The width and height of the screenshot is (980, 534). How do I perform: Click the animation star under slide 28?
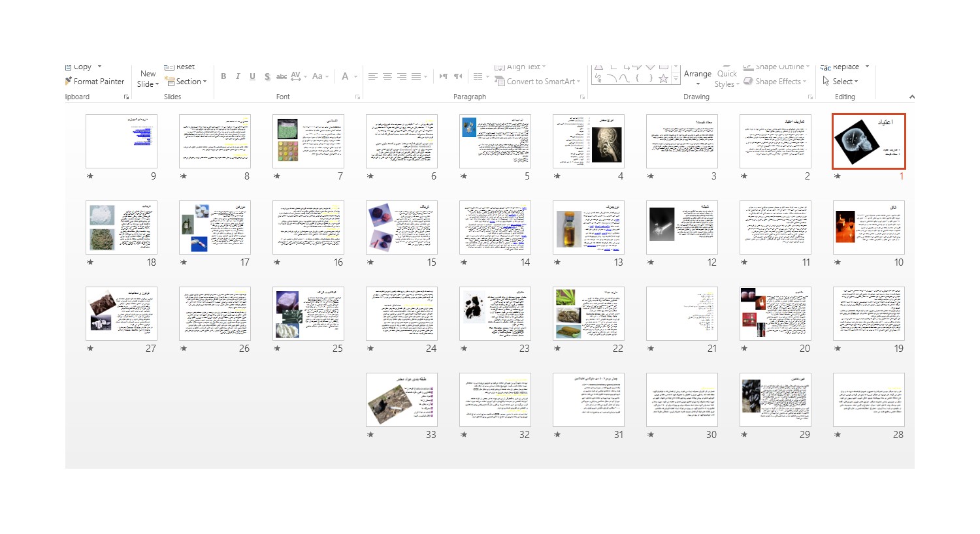pos(838,435)
